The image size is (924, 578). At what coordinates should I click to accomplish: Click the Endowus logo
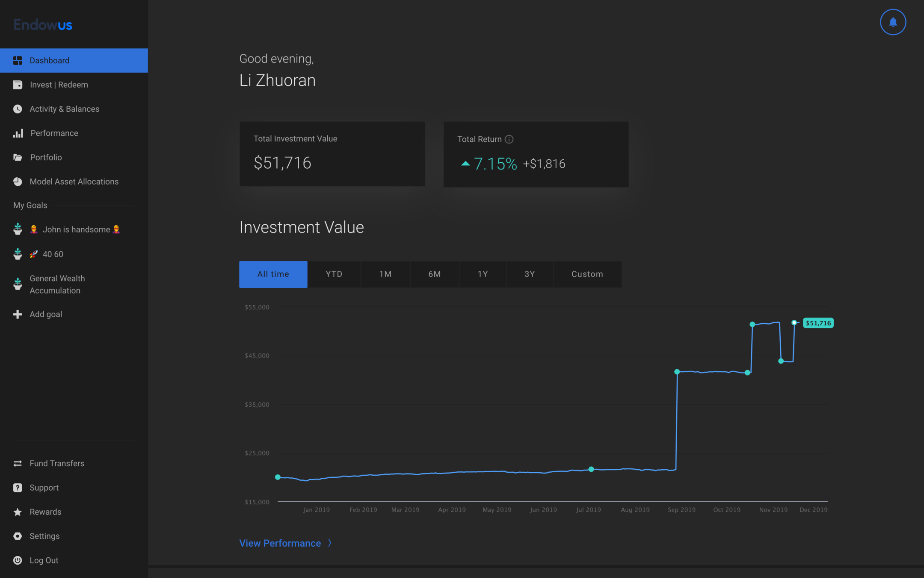click(x=43, y=25)
